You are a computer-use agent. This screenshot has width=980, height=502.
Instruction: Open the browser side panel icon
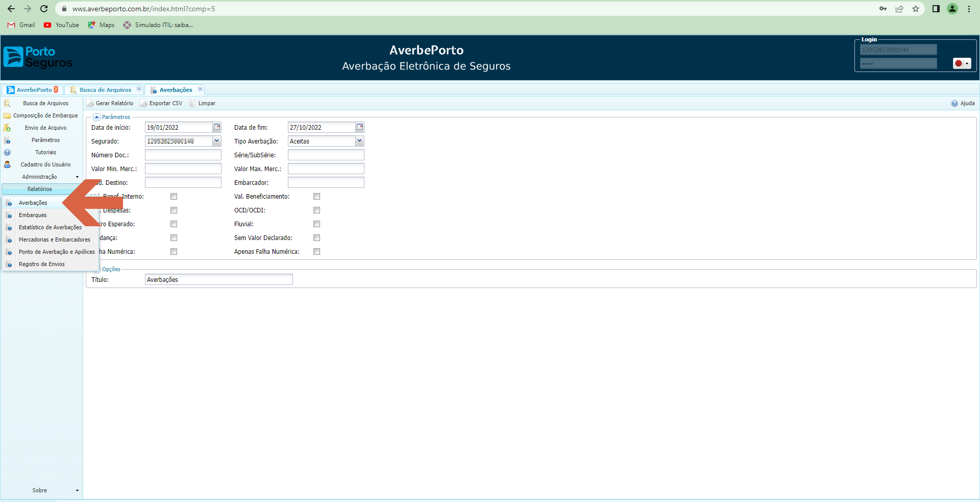(x=936, y=9)
